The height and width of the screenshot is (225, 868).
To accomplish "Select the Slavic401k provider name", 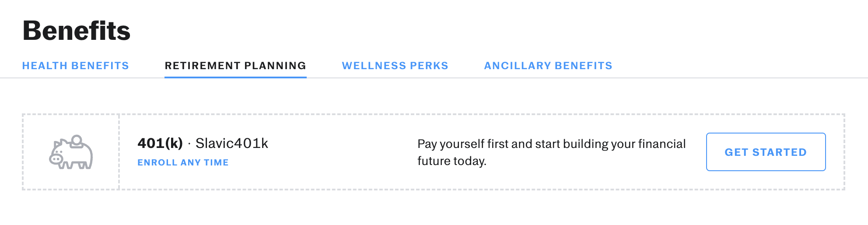I will click(x=232, y=143).
